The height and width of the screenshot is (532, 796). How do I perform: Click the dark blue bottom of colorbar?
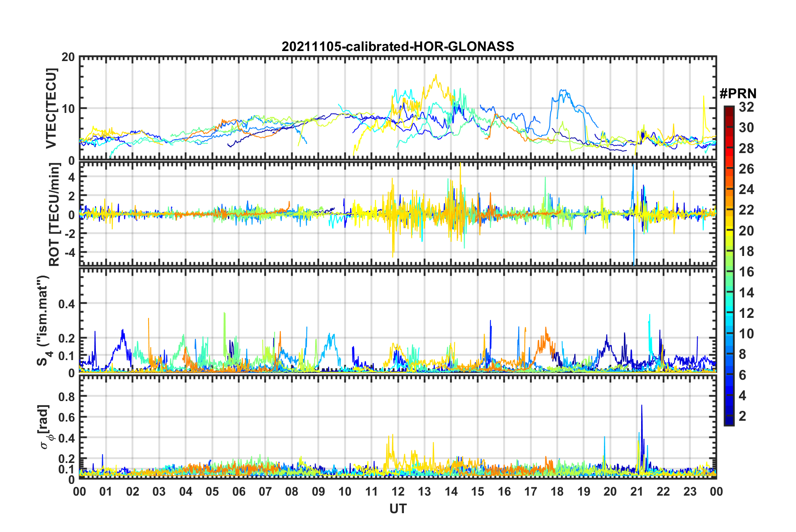pyautogui.click(x=729, y=421)
